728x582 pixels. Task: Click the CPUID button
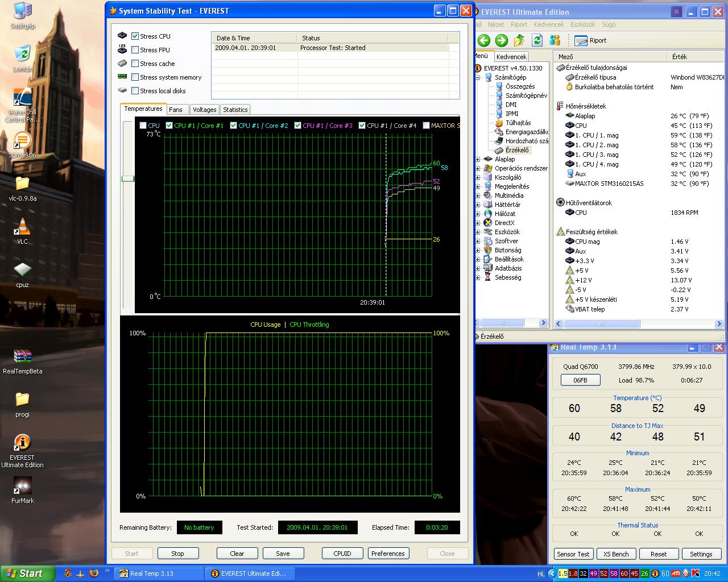click(x=342, y=554)
